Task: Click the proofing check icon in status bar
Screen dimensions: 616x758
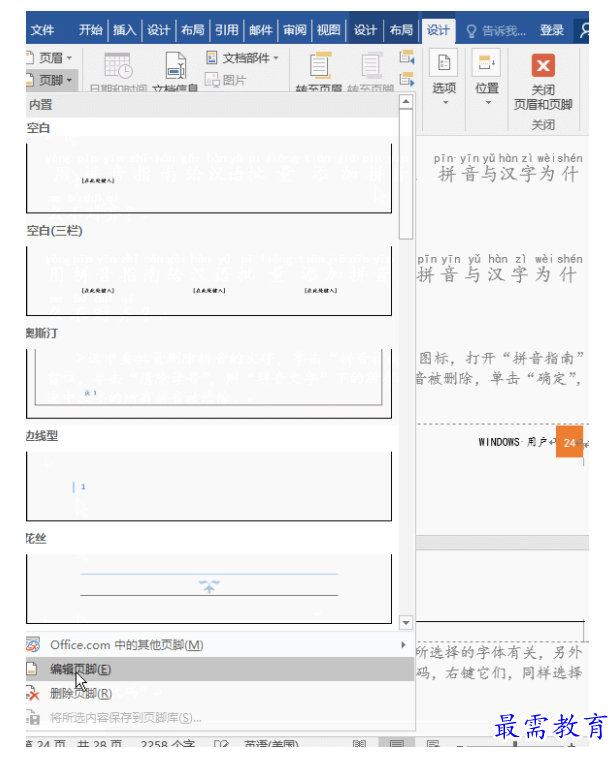Action: pyautogui.click(x=221, y=743)
